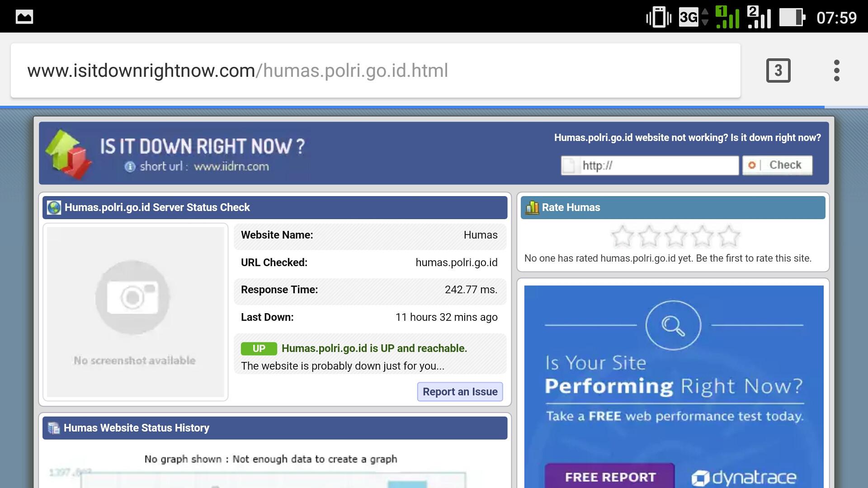Tap the green-red arrows site logo

pos(68,154)
